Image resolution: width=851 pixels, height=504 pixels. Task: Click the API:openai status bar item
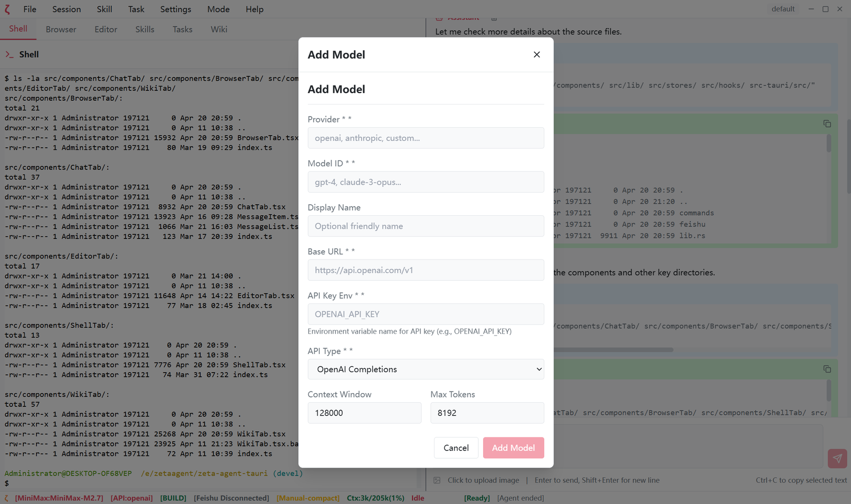click(x=131, y=498)
